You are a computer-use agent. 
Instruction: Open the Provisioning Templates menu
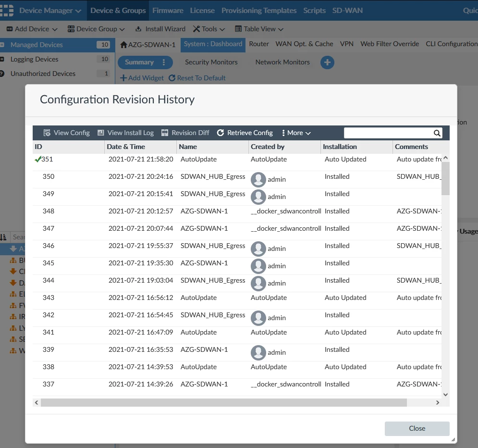tap(259, 11)
